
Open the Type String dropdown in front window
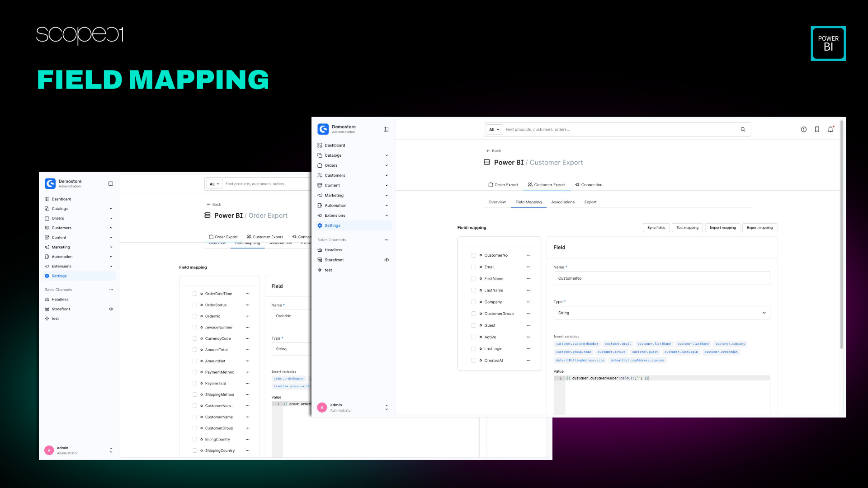coord(661,313)
